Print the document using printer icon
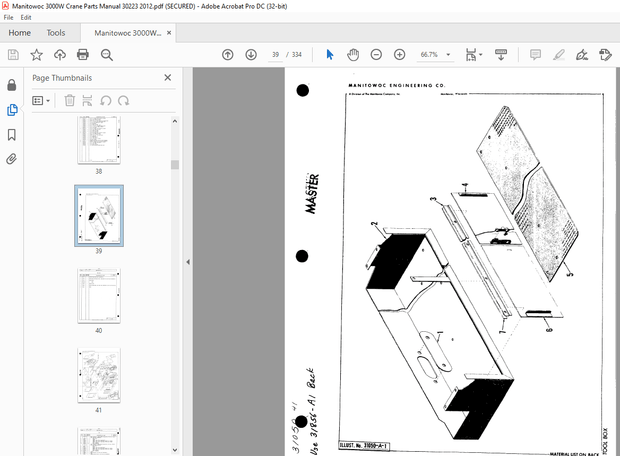The image size is (620, 456). tap(84, 55)
